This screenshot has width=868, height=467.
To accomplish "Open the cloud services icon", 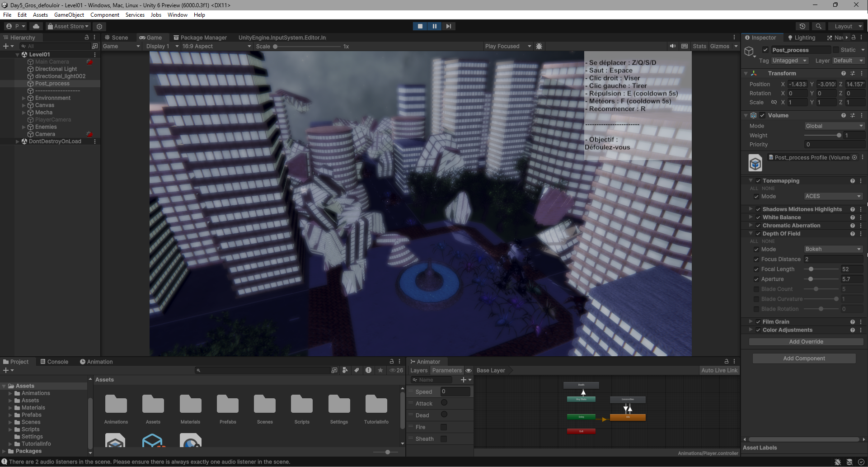I will click(x=36, y=26).
